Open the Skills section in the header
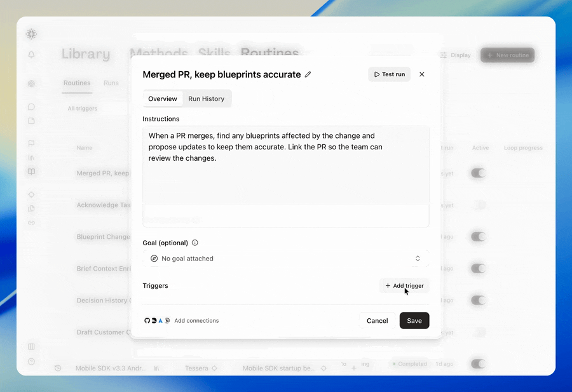572x392 pixels. [x=214, y=53]
